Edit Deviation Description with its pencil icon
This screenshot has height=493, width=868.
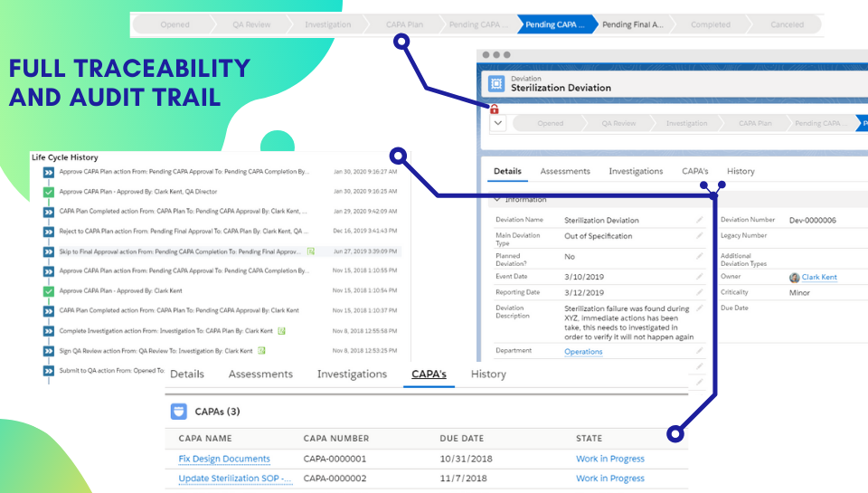pos(700,308)
